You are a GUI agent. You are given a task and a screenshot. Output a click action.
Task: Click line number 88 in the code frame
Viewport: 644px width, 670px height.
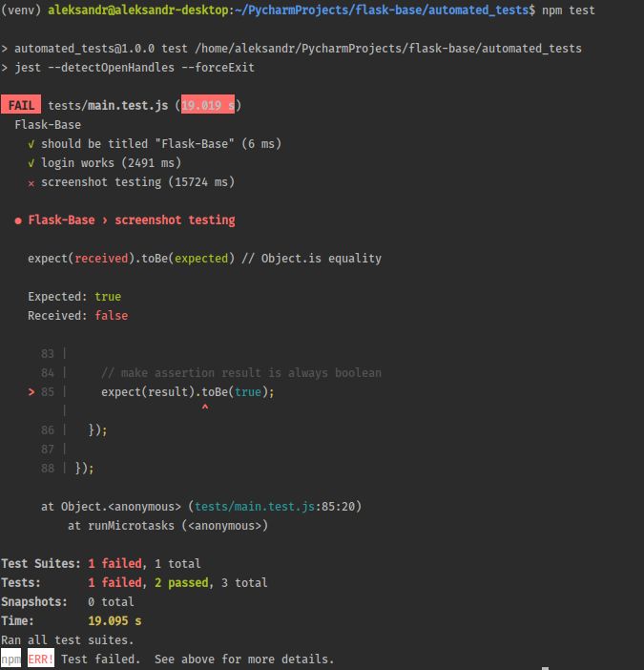[48, 469]
